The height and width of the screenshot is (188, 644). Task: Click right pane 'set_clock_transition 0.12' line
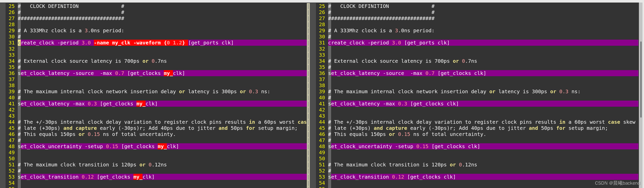[392, 177]
